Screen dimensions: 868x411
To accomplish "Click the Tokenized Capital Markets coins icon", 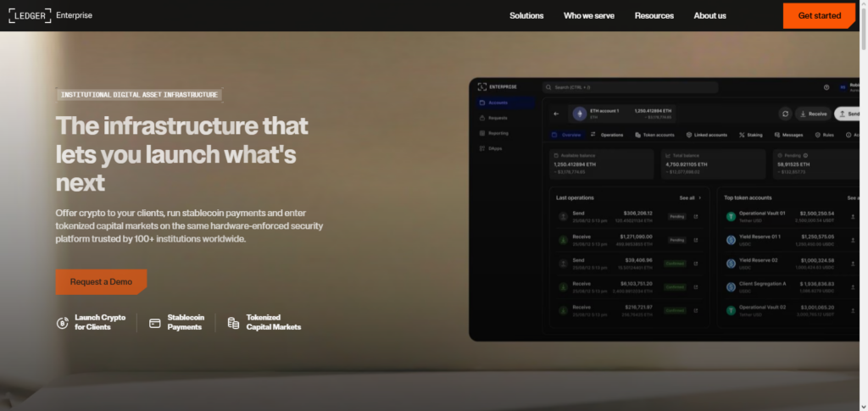I will pos(234,323).
